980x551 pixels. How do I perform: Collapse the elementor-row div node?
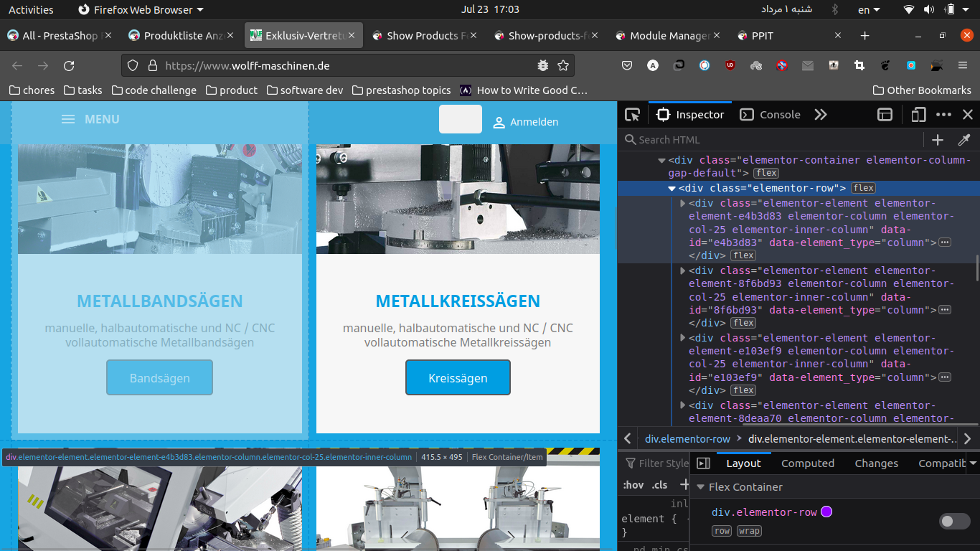point(672,189)
